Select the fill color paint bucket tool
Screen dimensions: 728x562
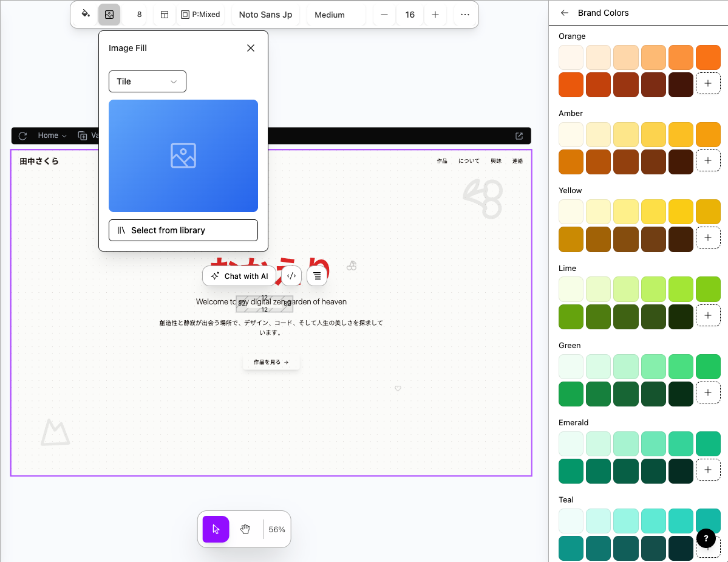(85, 14)
